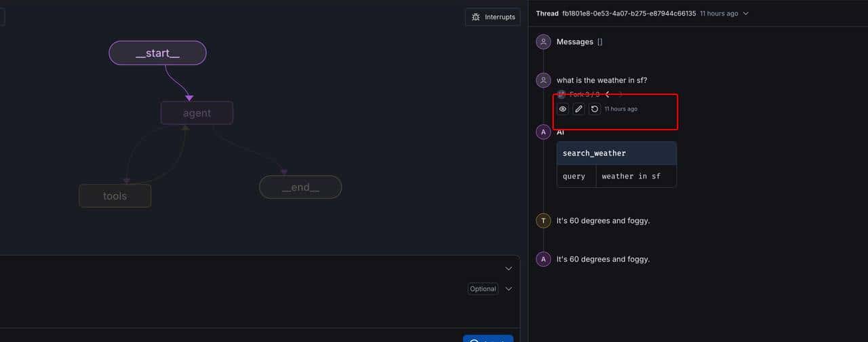The image size is (868, 342).
Task: Select the __start__ node in the graph
Action: tap(157, 53)
